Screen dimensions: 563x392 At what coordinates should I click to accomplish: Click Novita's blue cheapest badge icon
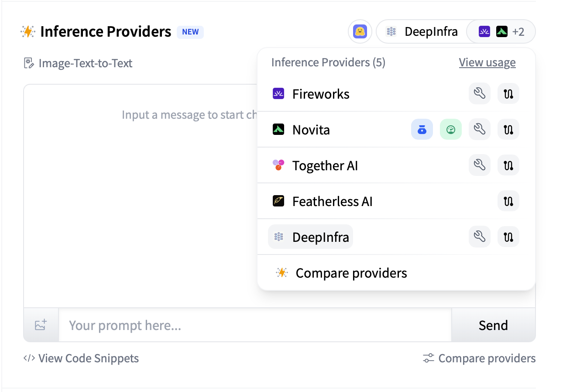pyautogui.click(x=422, y=129)
